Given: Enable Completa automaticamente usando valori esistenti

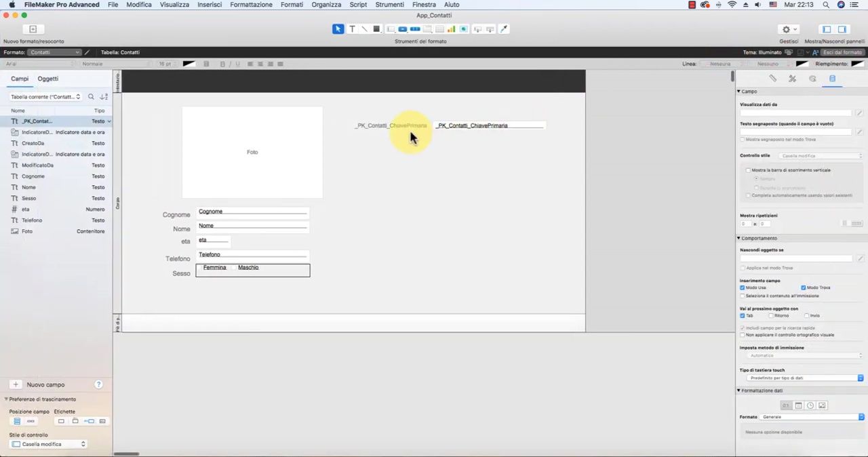Looking at the screenshot, I should pos(749,195).
